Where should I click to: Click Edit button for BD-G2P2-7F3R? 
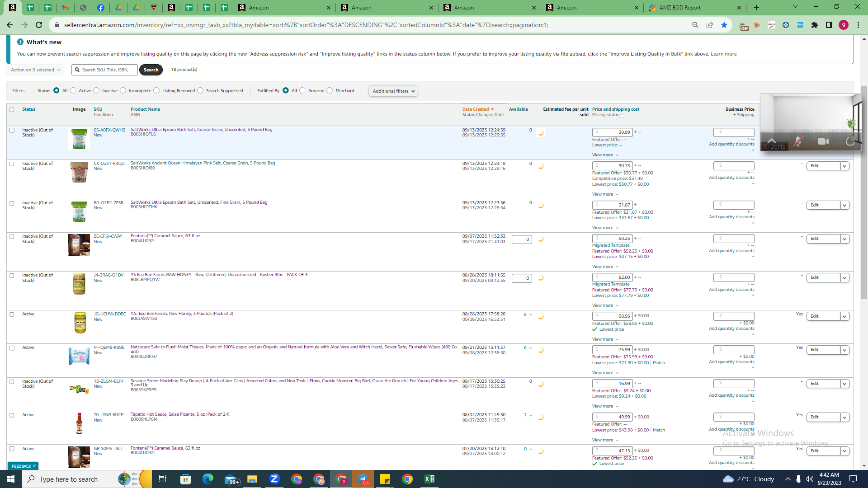(x=823, y=206)
